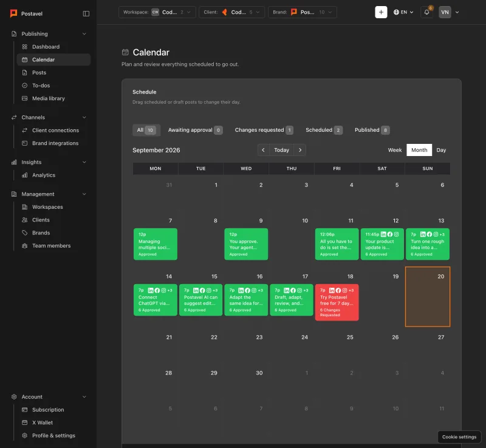Image resolution: width=486 pixels, height=448 pixels.
Task: Open Subscription under Account
Action: [x=53, y=410]
